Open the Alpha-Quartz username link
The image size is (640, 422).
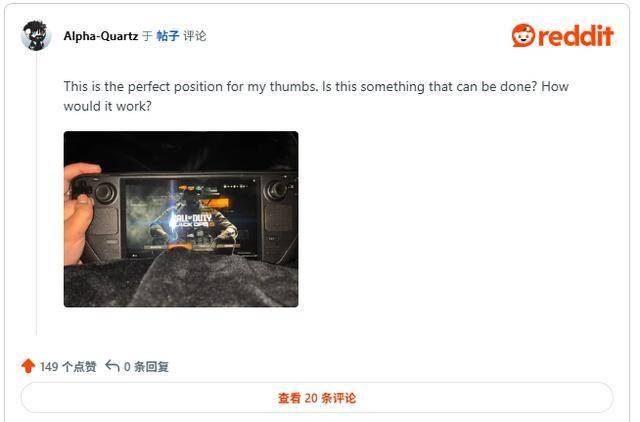click(101, 36)
